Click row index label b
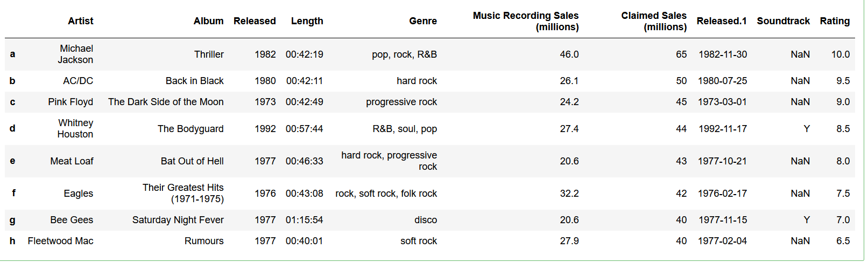The width and height of the screenshot is (868, 262). [12, 81]
